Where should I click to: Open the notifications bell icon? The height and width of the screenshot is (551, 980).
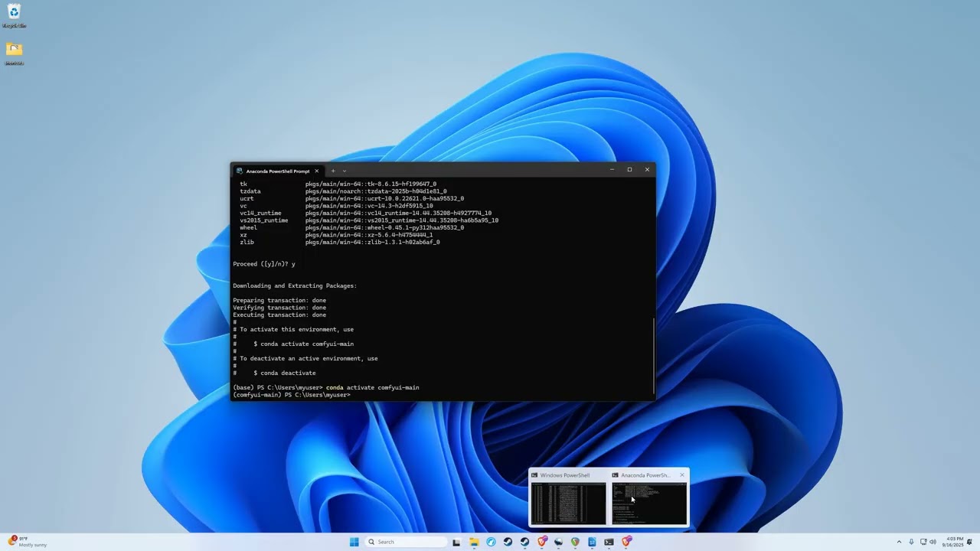[x=970, y=542]
